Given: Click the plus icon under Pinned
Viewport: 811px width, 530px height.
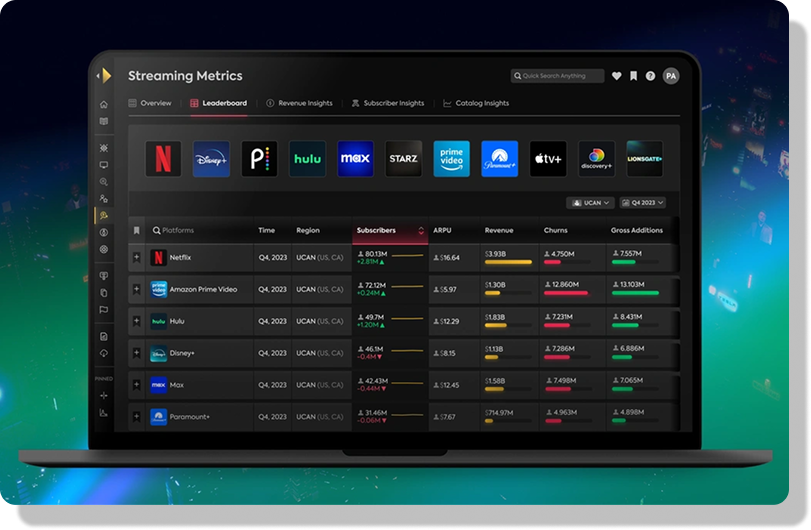Looking at the screenshot, I should click(x=104, y=396).
